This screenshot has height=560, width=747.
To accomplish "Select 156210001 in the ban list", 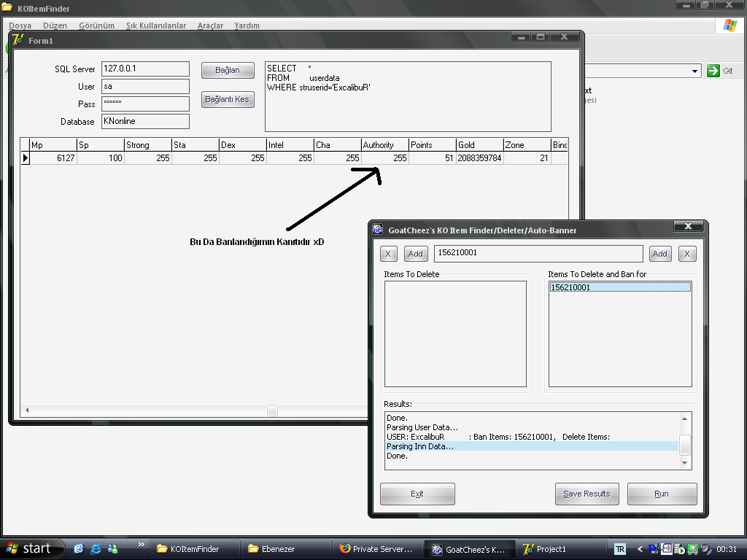I will tap(620, 287).
